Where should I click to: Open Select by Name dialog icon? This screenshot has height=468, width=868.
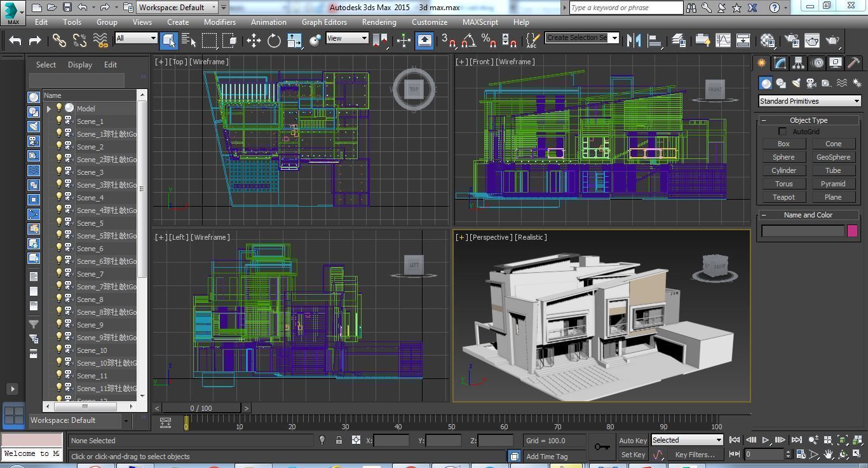coord(189,41)
